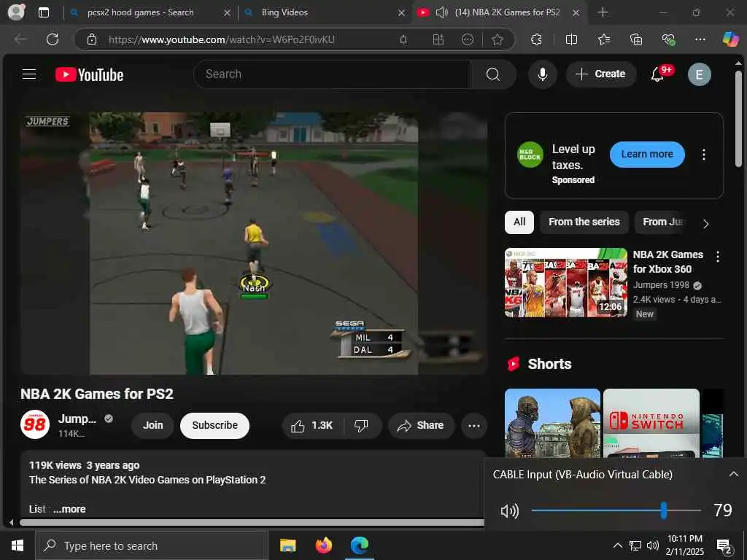Open the favorites list icon
Image resolution: width=747 pixels, height=560 pixels.
click(603, 39)
